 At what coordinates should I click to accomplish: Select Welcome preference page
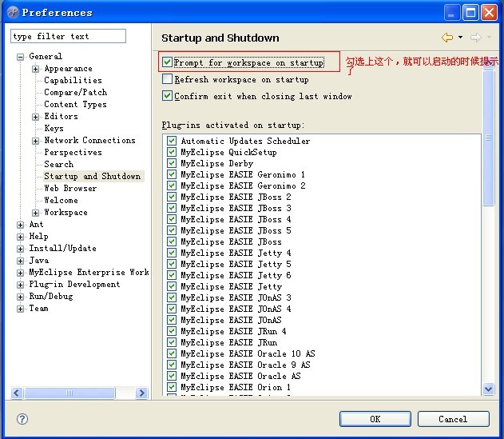(61, 200)
